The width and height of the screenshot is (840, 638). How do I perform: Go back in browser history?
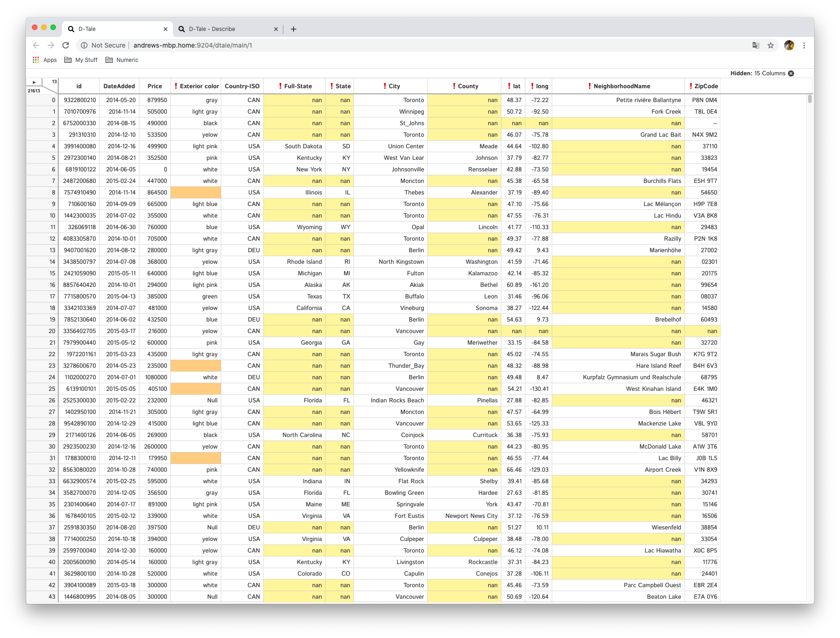pyautogui.click(x=36, y=45)
